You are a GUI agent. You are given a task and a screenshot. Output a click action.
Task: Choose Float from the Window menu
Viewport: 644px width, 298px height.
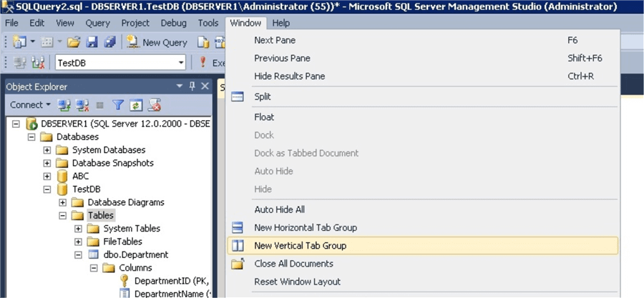tap(422, 117)
